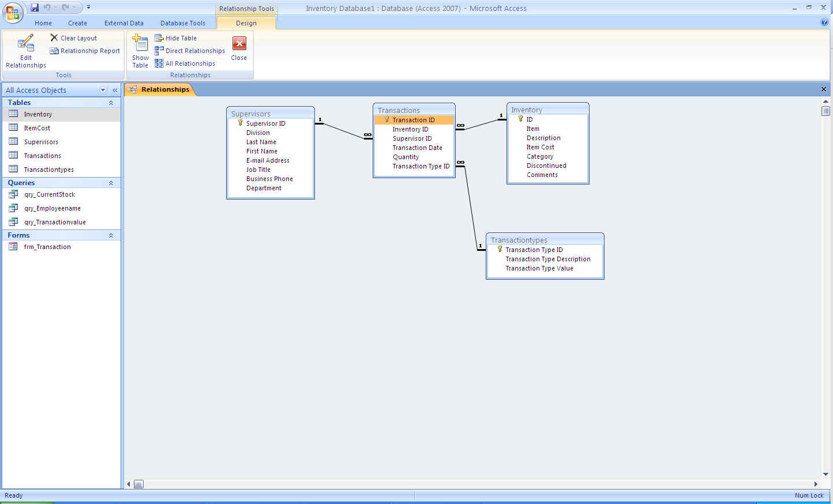833x504 pixels.
Task: Switch to the Database Tools tab
Action: (x=183, y=23)
